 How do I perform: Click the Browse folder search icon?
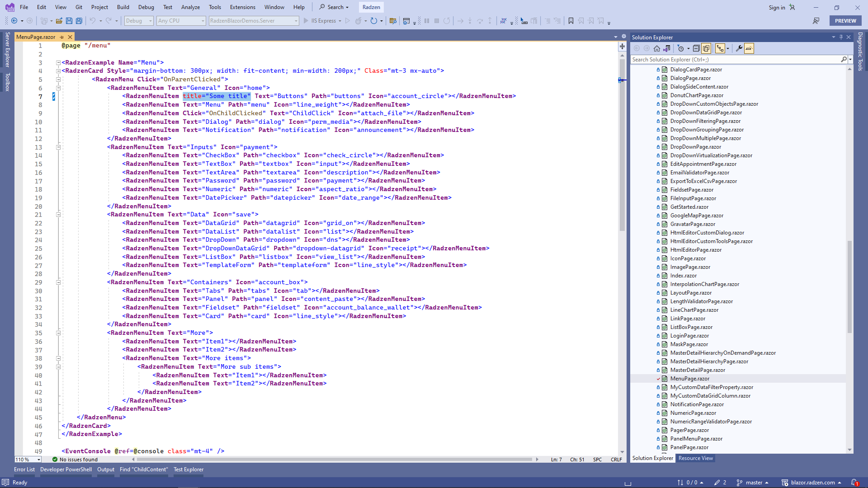coord(393,21)
